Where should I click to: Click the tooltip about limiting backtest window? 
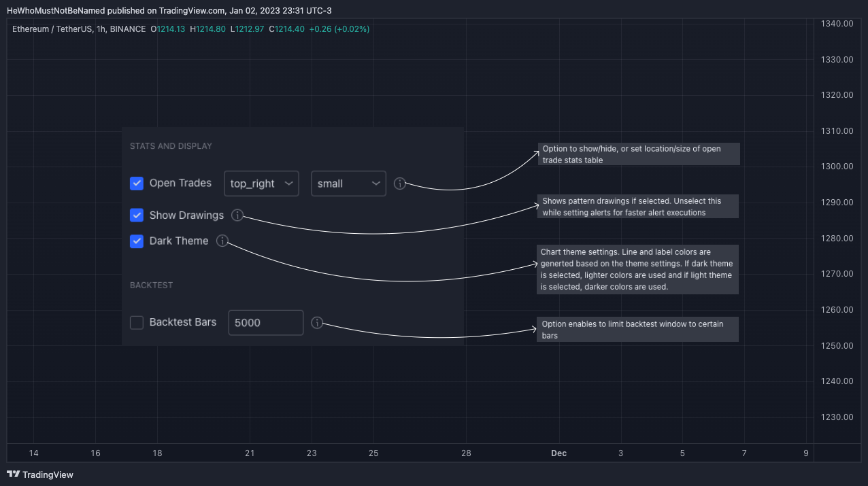click(x=638, y=330)
